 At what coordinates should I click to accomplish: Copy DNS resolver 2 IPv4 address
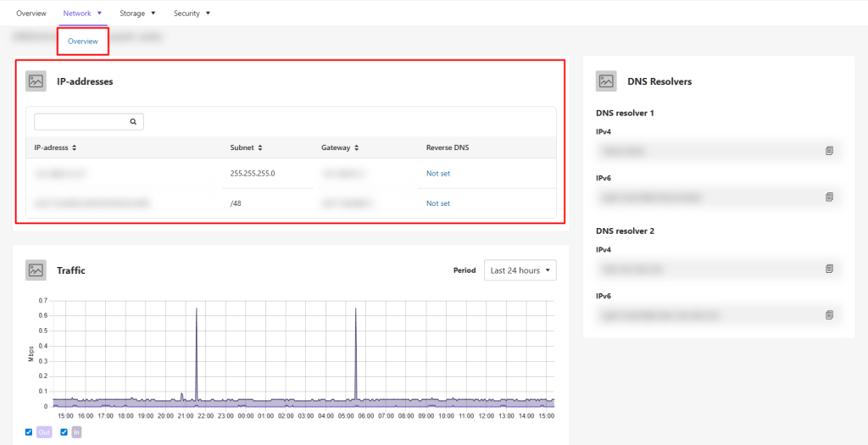pyautogui.click(x=829, y=269)
